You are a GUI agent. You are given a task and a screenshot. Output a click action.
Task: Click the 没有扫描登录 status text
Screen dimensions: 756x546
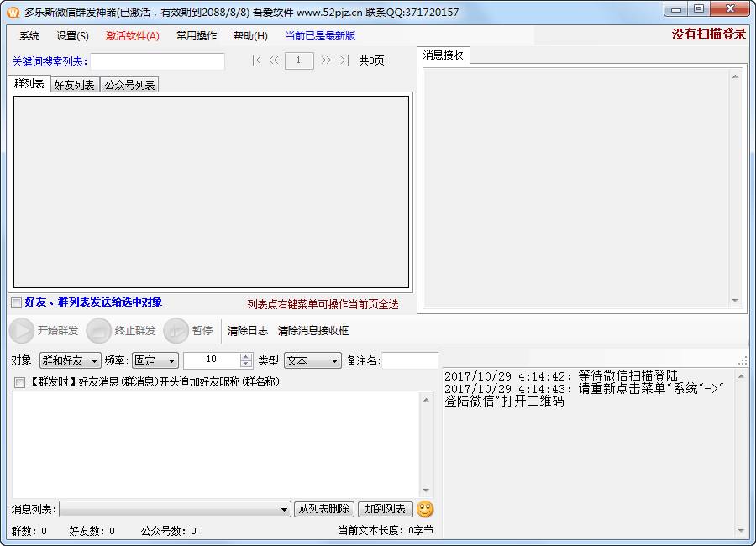click(708, 34)
